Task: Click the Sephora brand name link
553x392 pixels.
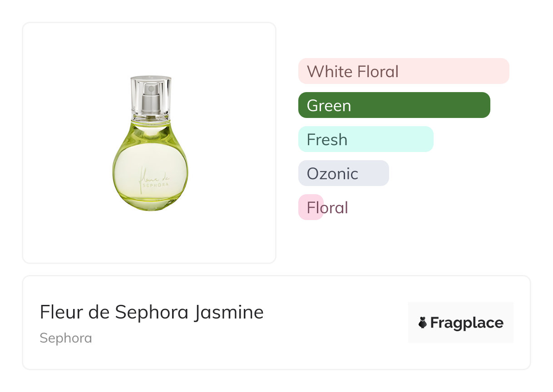Action: tap(66, 338)
